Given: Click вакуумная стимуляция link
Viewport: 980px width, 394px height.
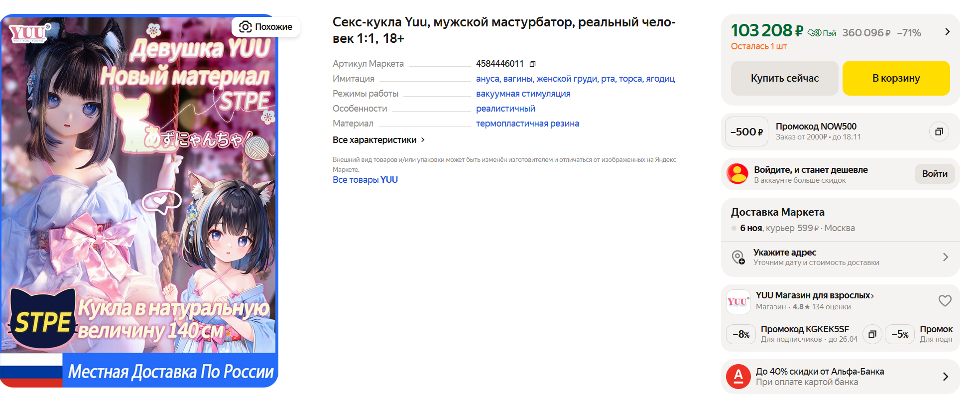Looking at the screenshot, I should click(x=523, y=94).
